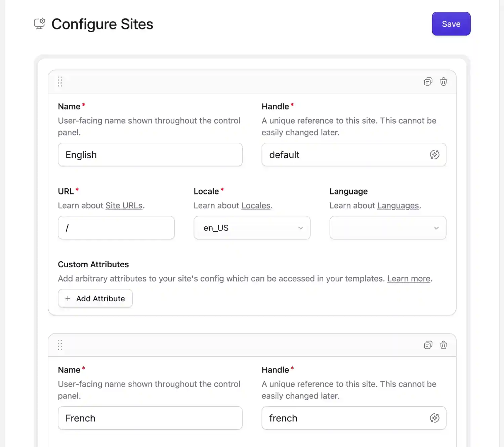Click the duplicate site icon on English card
The height and width of the screenshot is (447, 504).
coord(428,82)
